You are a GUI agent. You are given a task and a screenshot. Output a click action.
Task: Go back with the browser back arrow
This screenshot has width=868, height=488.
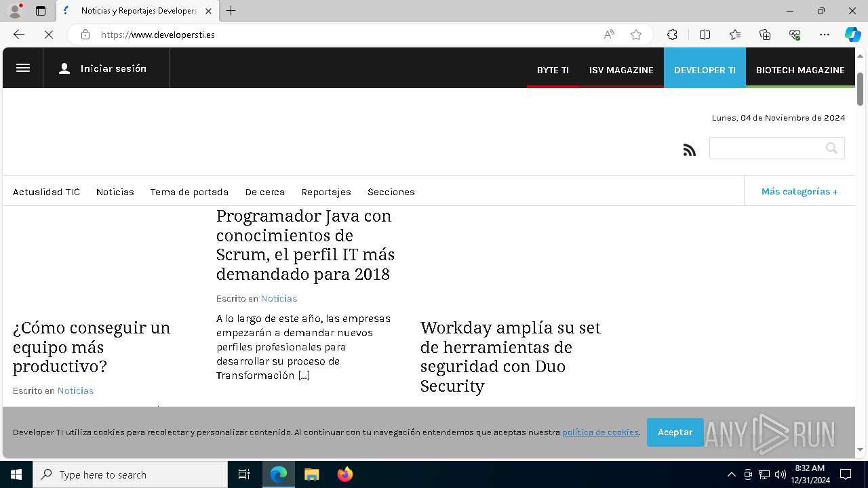tap(19, 35)
